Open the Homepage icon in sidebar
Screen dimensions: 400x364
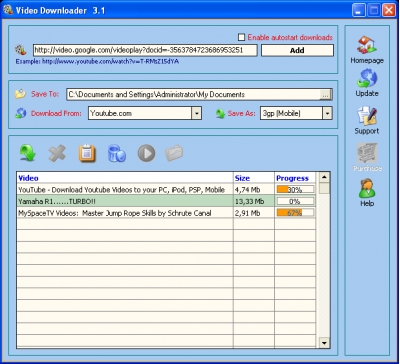367,46
